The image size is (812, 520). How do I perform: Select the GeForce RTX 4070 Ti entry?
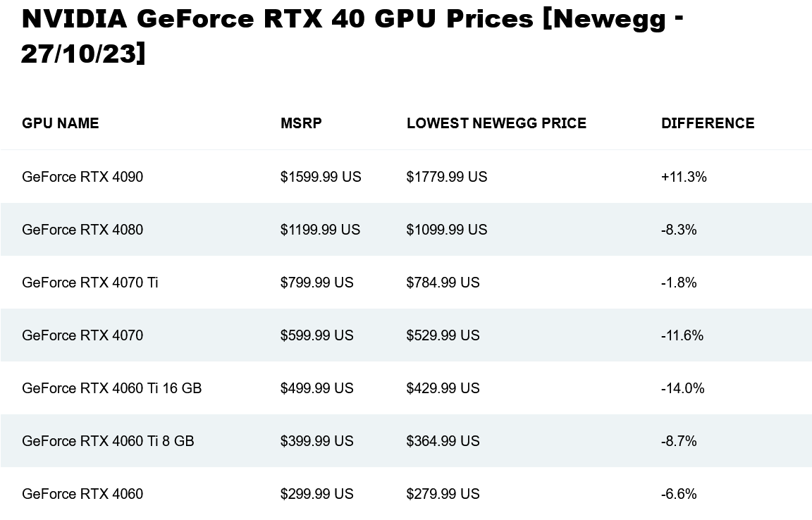point(90,283)
